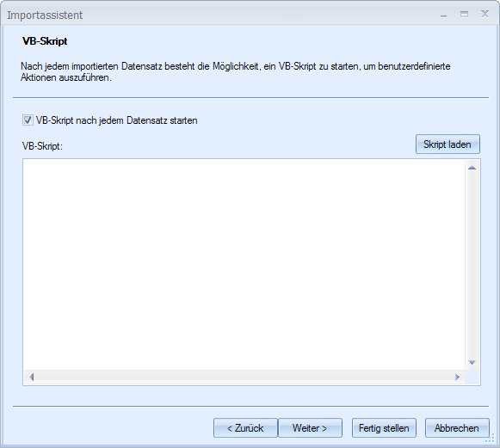500x448 pixels.
Task: Click the script area's scroll left arrow
Action: [x=31, y=377]
